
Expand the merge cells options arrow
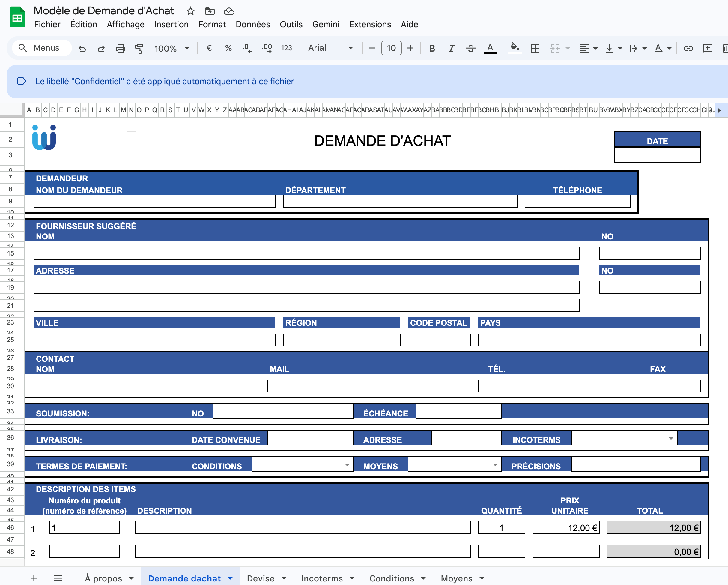tap(568, 48)
